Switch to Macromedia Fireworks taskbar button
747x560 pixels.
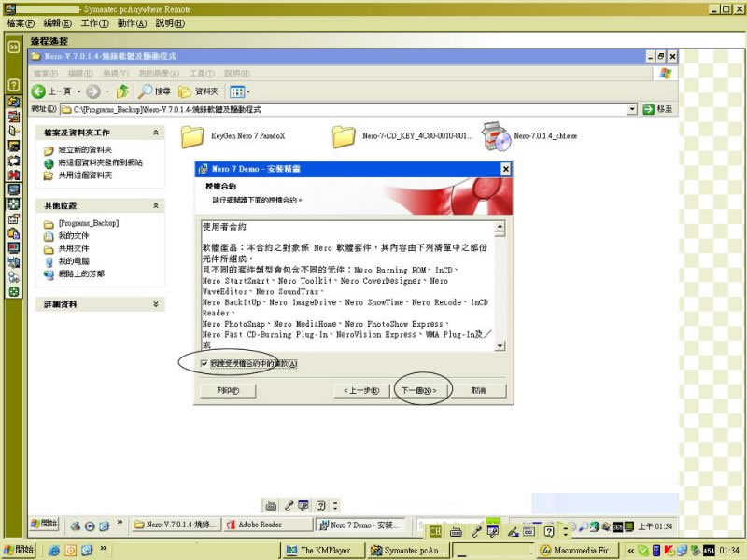click(578, 551)
